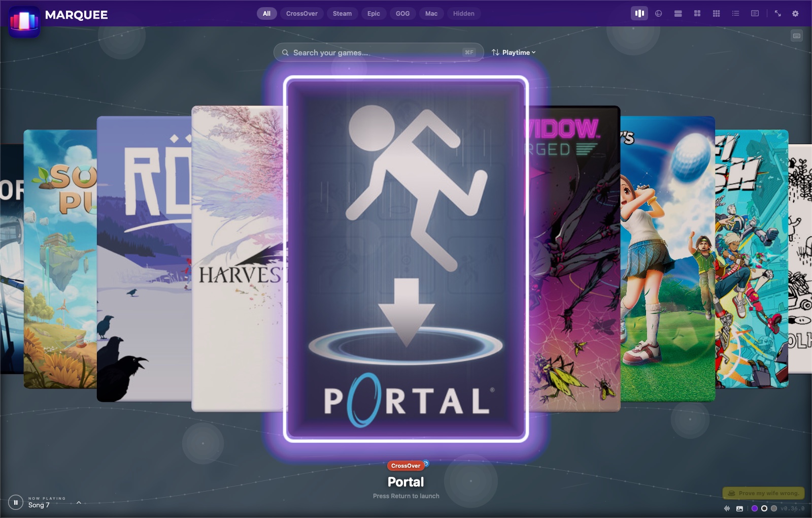Expand the music player chevron

[79, 503]
